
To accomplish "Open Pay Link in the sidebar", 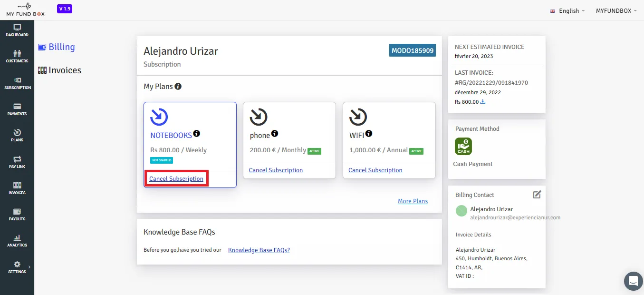I will click(x=17, y=162).
